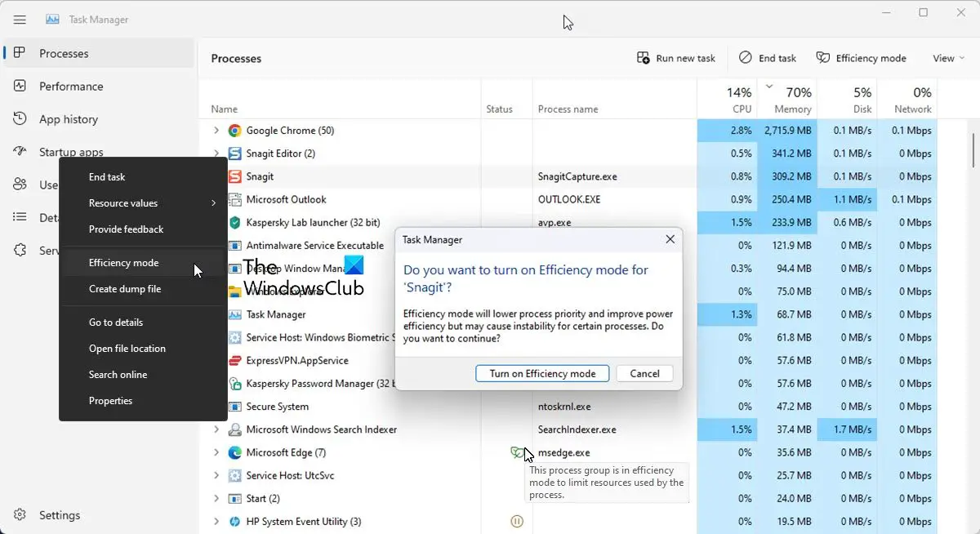Click the Microsoft Outlook process icon
The image size is (980, 534).
234,199
